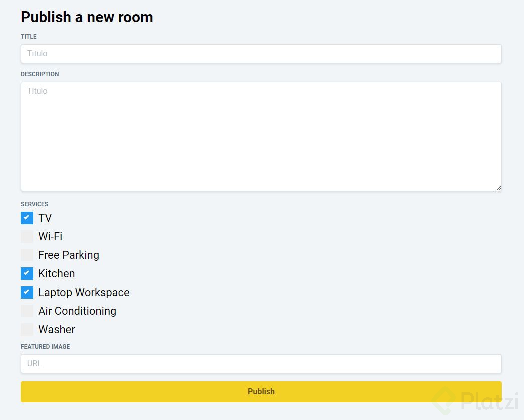The width and height of the screenshot is (524, 420).
Task: Click the Platzi logo watermark
Action: (475, 401)
